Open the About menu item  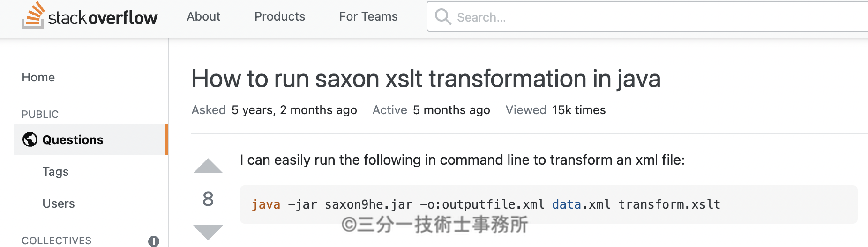pos(203,16)
